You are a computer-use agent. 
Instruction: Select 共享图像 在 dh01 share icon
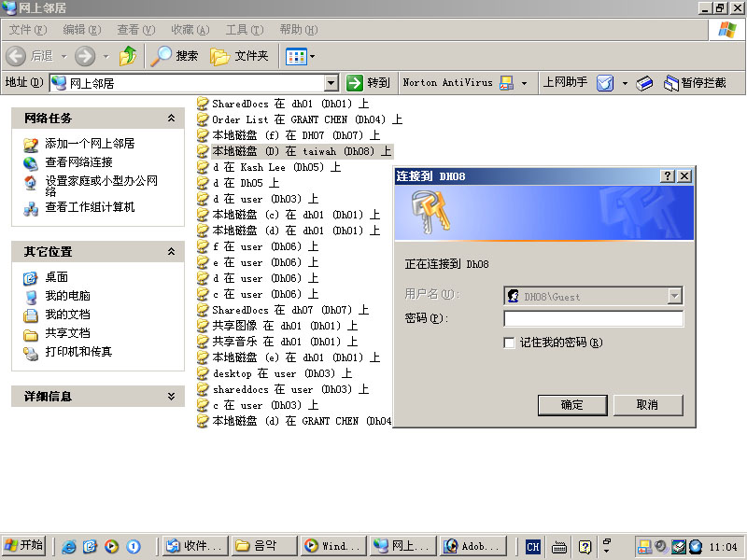click(x=203, y=326)
